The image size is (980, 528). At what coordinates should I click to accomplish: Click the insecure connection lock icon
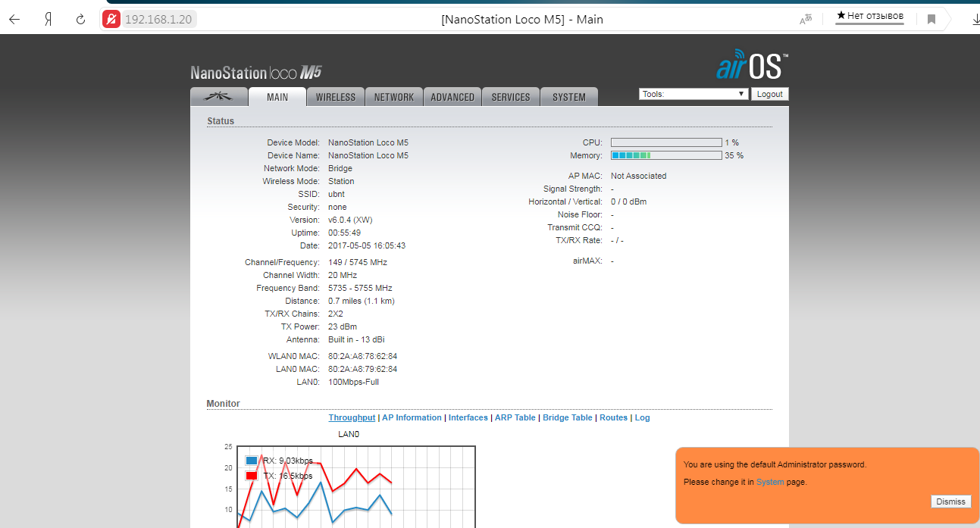[x=111, y=20]
